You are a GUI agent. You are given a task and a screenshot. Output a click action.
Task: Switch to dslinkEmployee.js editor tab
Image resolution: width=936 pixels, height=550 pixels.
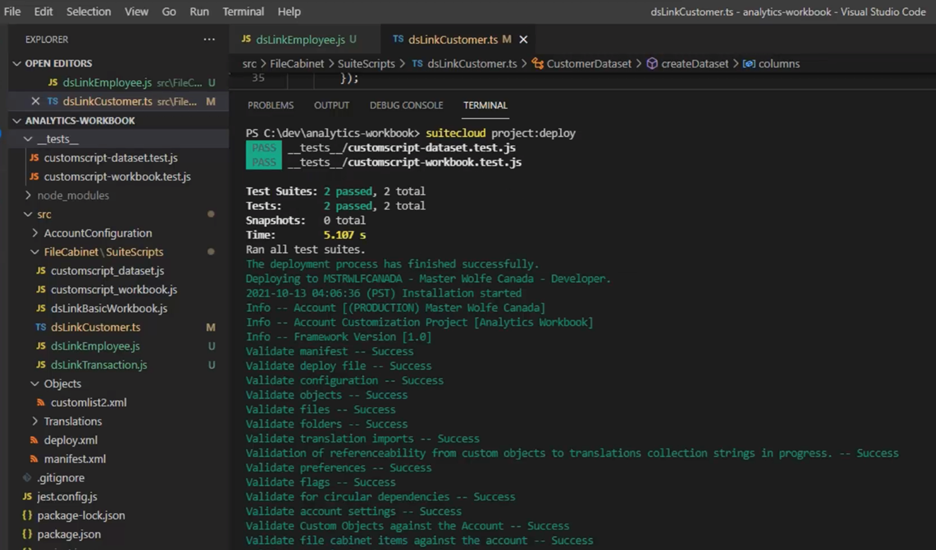click(x=304, y=39)
